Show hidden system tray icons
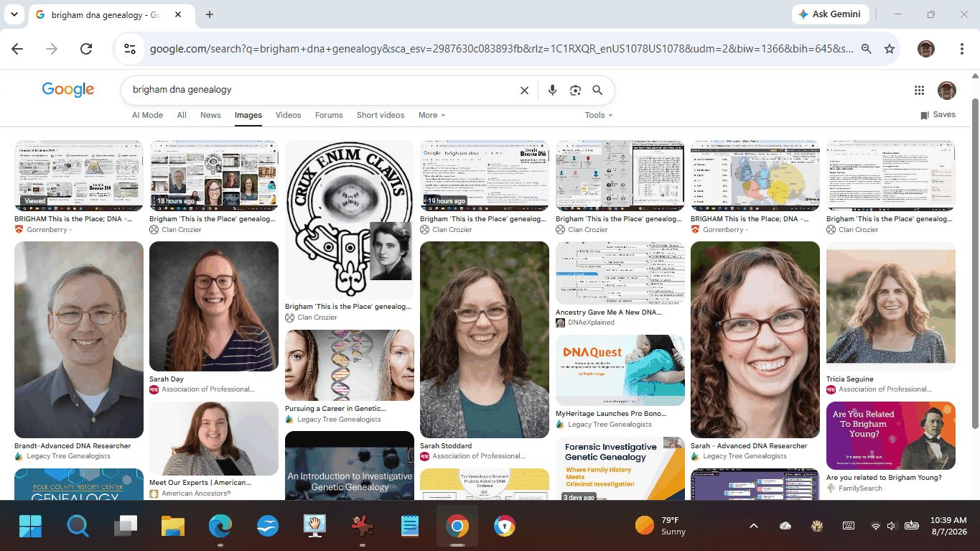 click(x=754, y=526)
